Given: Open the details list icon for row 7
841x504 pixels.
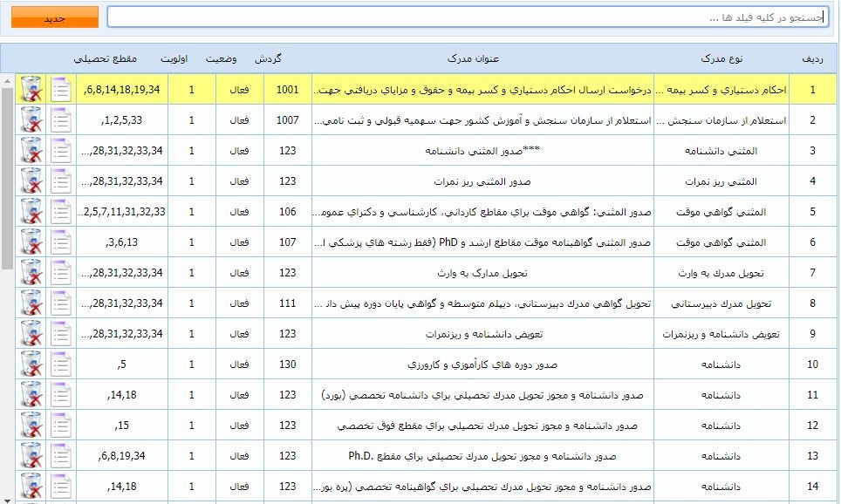Looking at the screenshot, I should tap(62, 273).
